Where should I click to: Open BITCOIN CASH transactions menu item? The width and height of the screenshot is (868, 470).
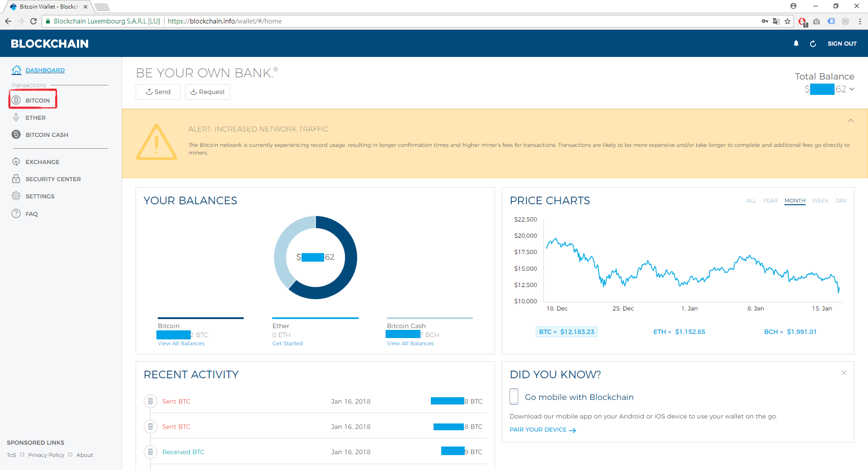tap(47, 135)
